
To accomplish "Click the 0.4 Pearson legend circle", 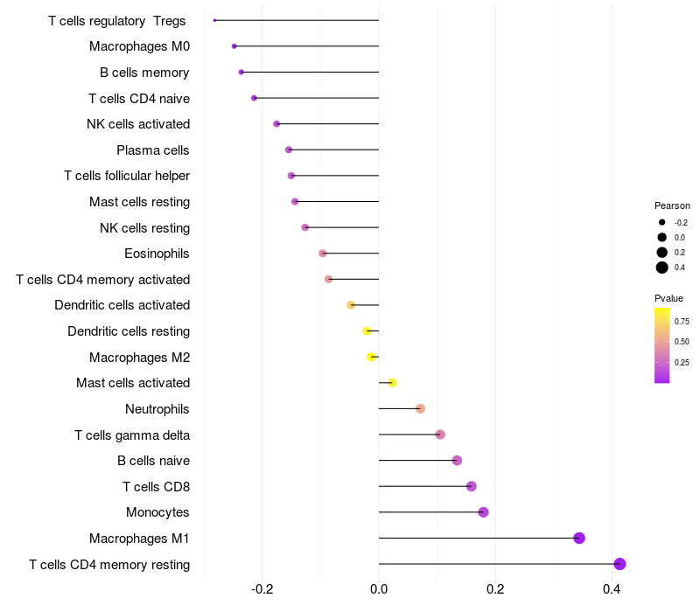I will (662, 268).
